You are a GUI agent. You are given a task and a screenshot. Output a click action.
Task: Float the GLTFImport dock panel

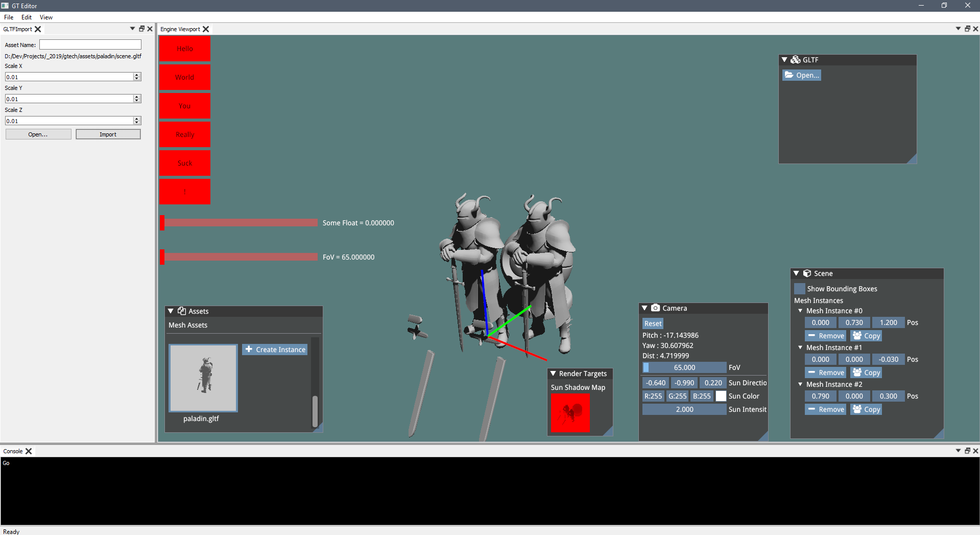click(x=141, y=29)
